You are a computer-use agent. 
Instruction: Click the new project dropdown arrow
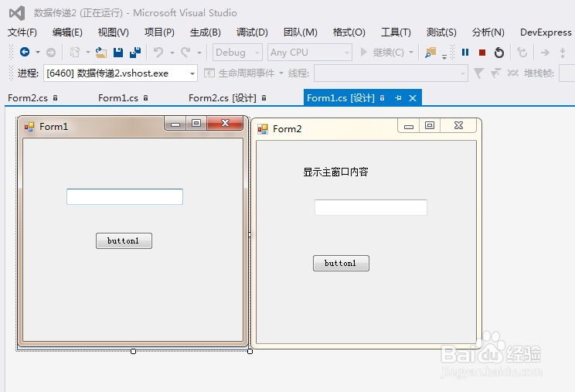click(88, 53)
